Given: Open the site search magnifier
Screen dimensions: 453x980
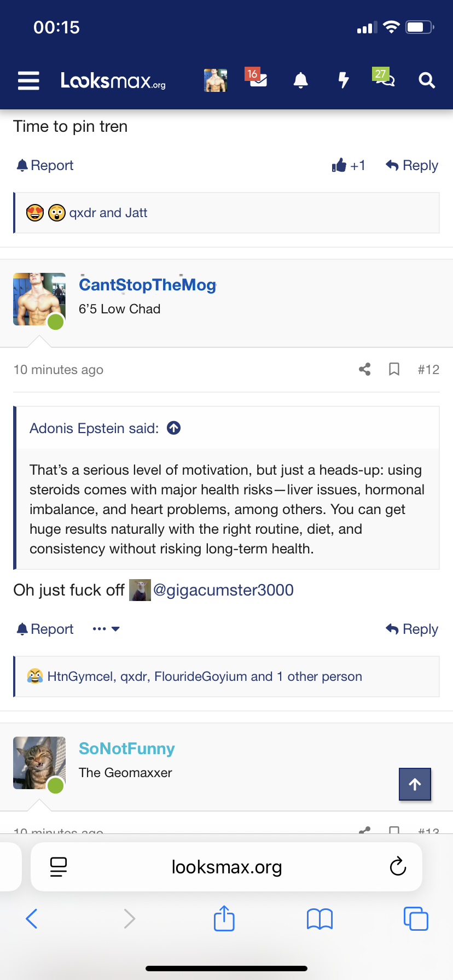Looking at the screenshot, I should pyautogui.click(x=427, y=80).
